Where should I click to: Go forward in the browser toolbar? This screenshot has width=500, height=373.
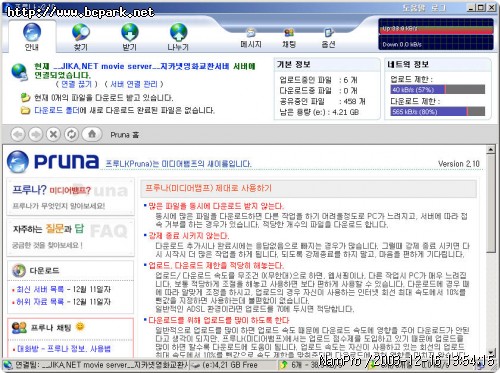[35, 134]
